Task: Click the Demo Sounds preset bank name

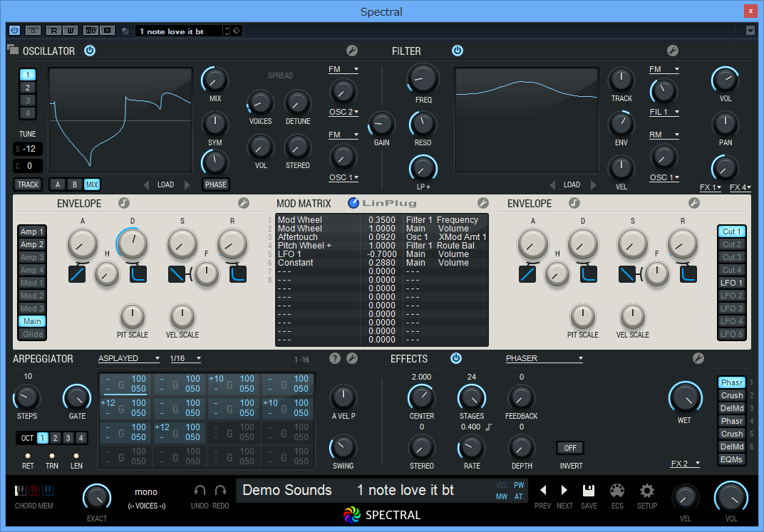Action: click(x=287, y=490)
